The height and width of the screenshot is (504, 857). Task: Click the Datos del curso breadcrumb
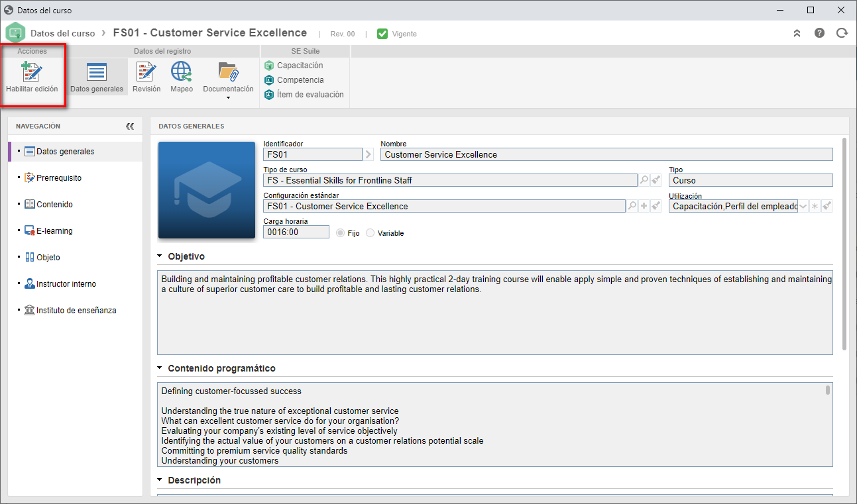pyautogui.click(x=63, y=33)
